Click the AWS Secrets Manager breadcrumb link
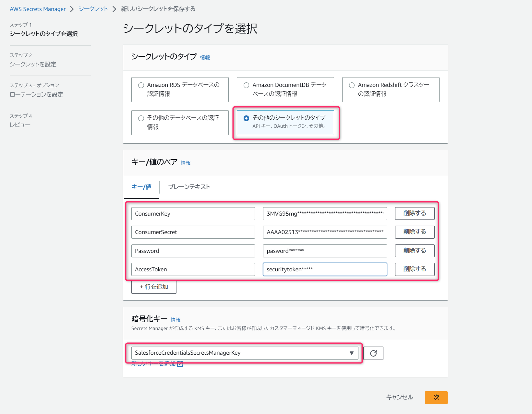The height and width of the screenshot is (414, 532). [x=38, y=9]
